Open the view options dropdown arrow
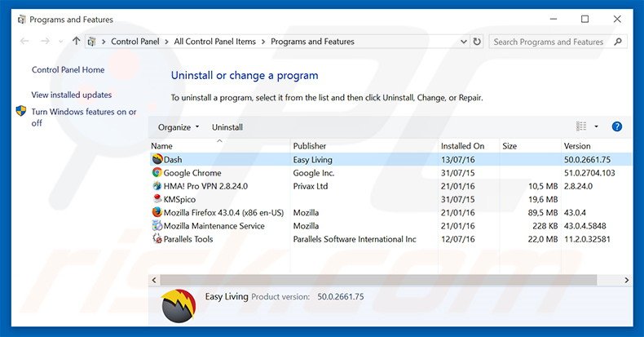 tap(596, 126)
